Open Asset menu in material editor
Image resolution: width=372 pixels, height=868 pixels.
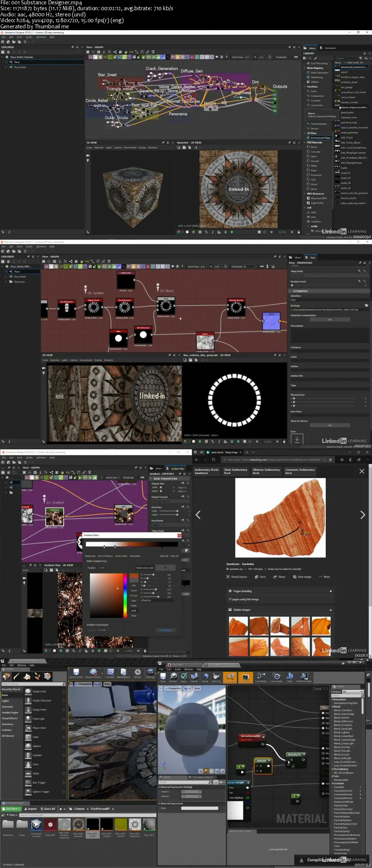point(178,669)
